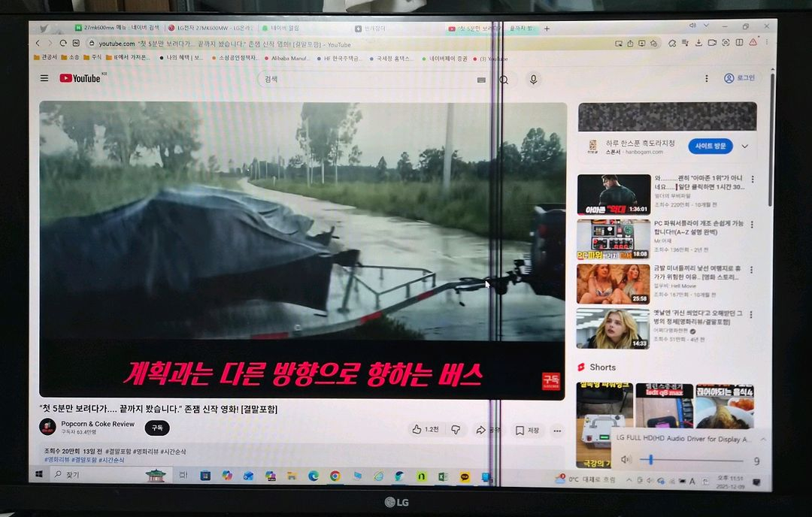Click the 구독 subscribe button

point(156,427)
